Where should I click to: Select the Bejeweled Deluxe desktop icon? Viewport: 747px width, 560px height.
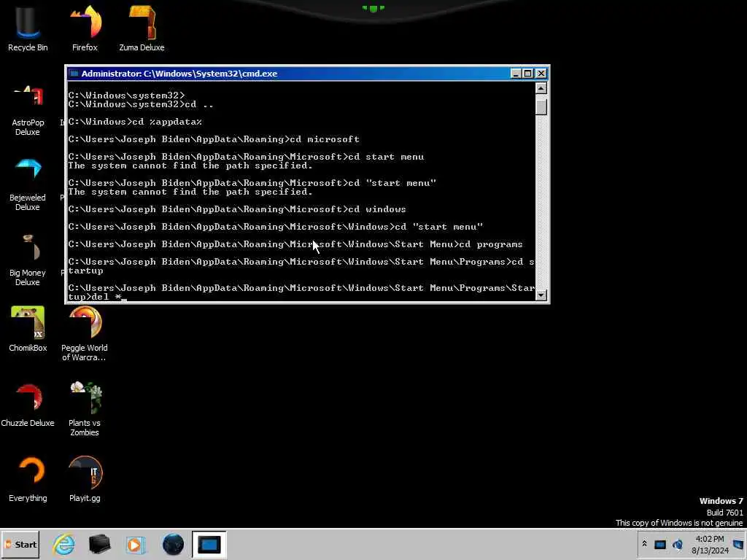(x=28, y=184)
